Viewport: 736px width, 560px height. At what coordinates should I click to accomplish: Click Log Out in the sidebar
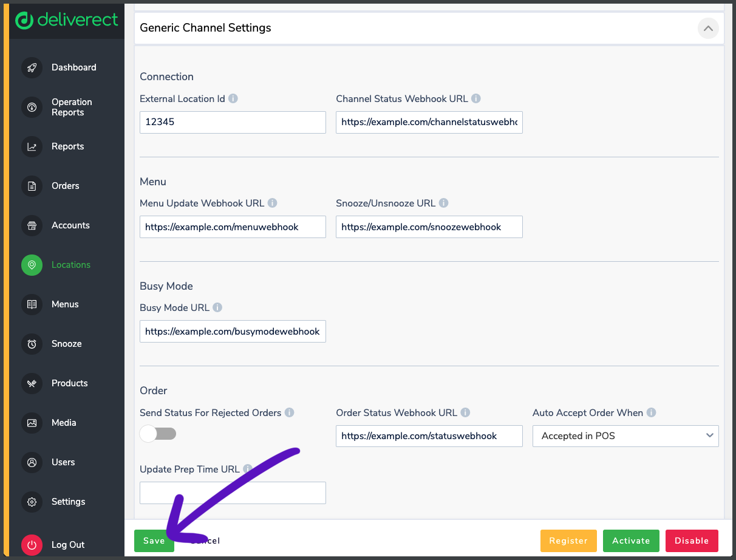pyautogui.click(x=68, y=545)
